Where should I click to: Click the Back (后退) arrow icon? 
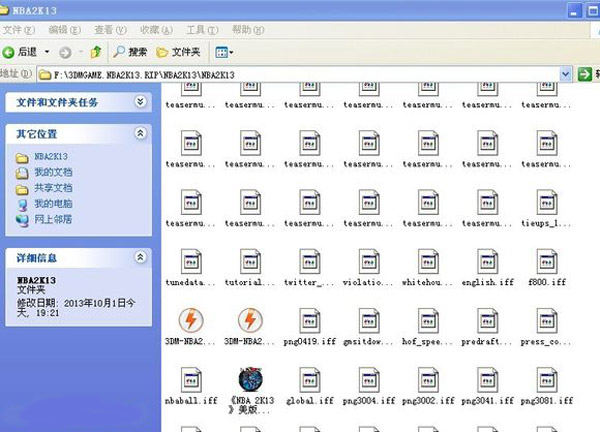tap(8, 52)
